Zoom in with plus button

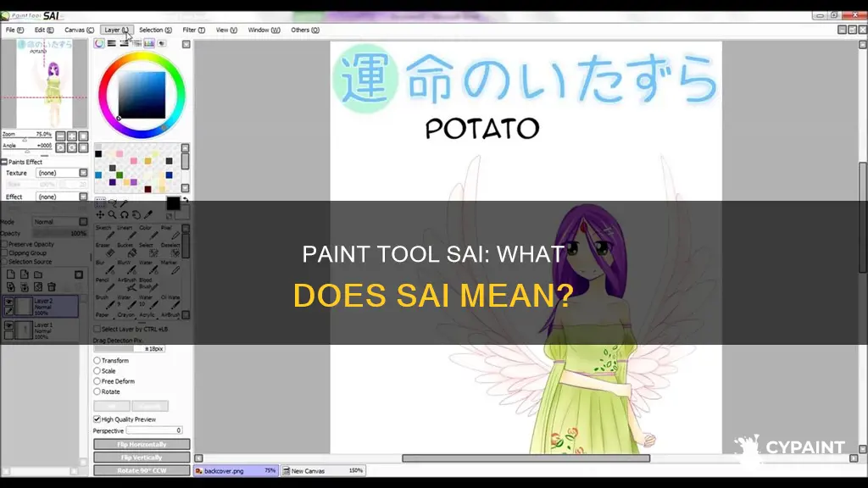pyautogui.click(x=72, y=136)
